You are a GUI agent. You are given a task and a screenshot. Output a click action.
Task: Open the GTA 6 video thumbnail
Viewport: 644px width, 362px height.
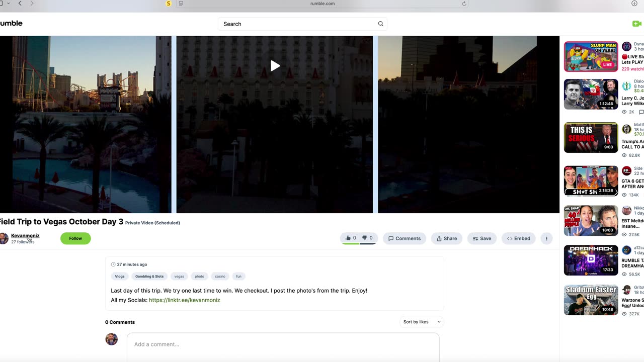591,180
